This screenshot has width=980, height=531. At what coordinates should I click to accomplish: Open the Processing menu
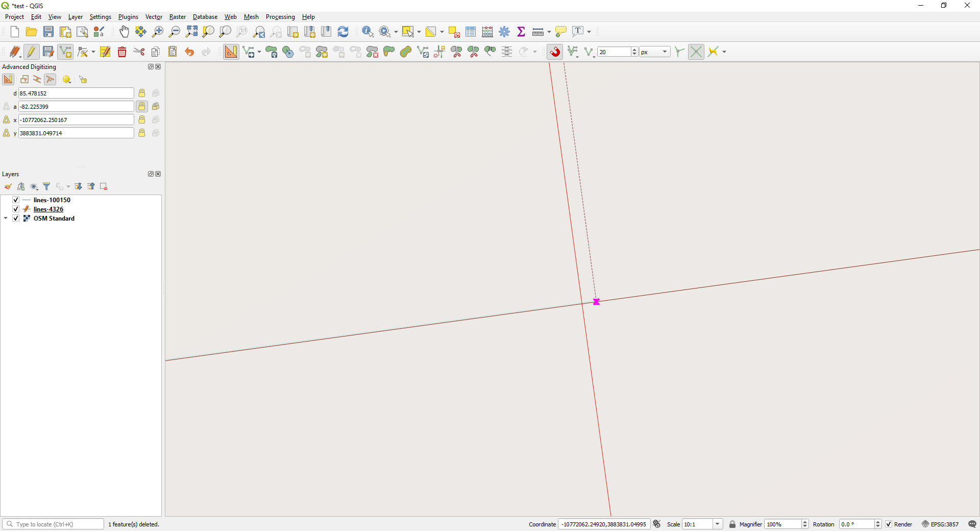(x=280, y=17)
